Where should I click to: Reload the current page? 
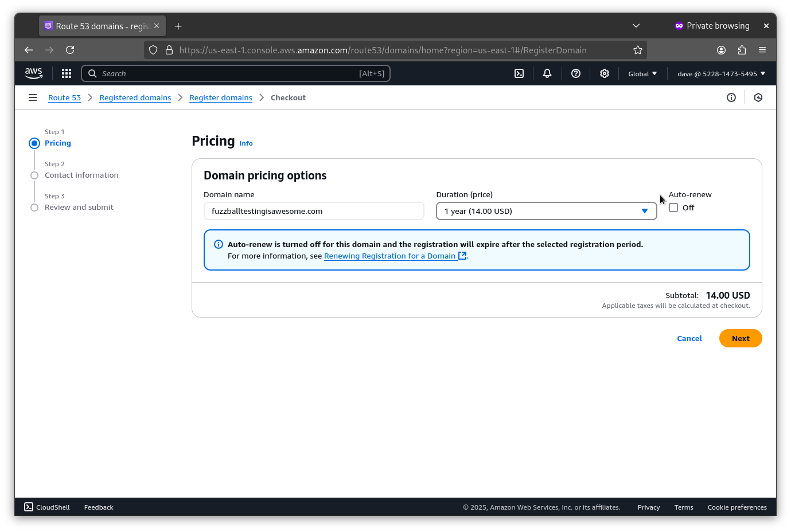click(x=70, y=50)
